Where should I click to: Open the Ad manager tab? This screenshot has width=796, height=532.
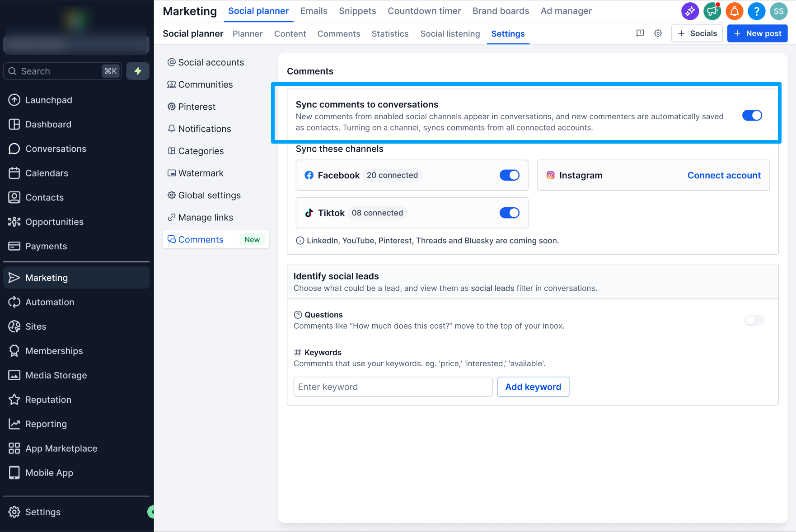point(566,11)
